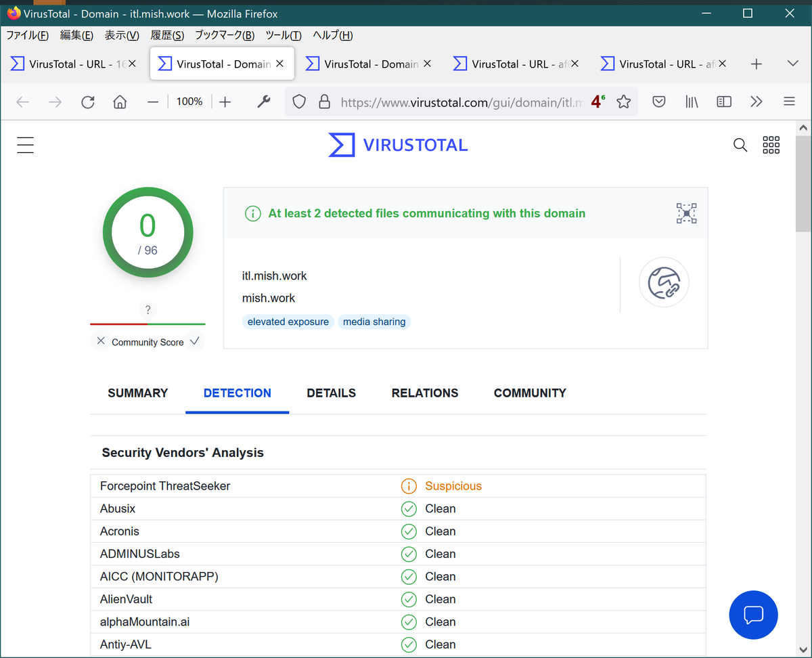This screenshot has width=812, height=658.
Task: Click the URL address bar field
Action: [461, 102]
